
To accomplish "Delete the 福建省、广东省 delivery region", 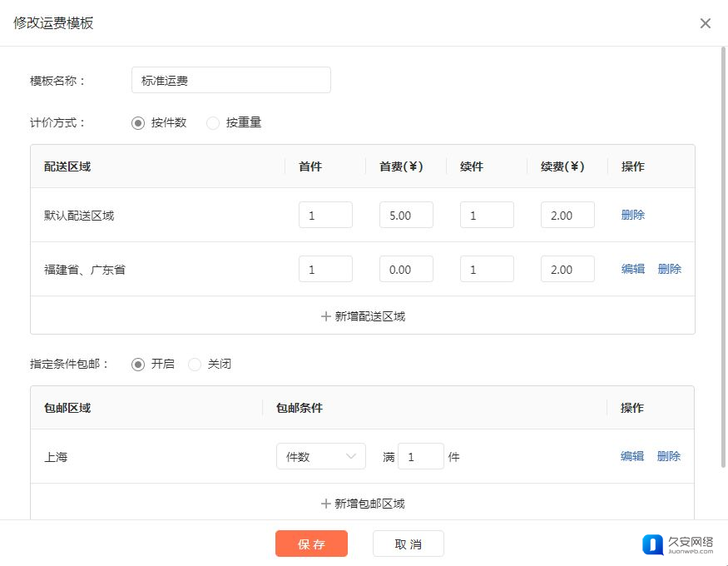I will 669,269.
